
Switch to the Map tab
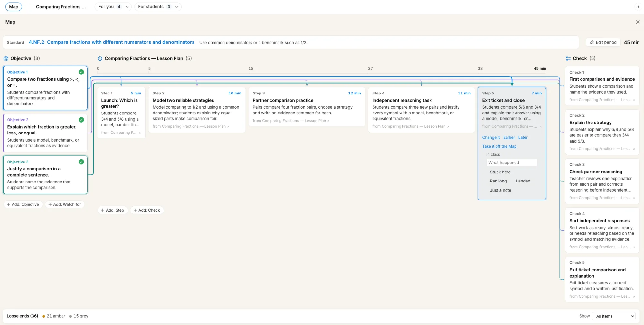pyautogui.click(x=14, y=7)
